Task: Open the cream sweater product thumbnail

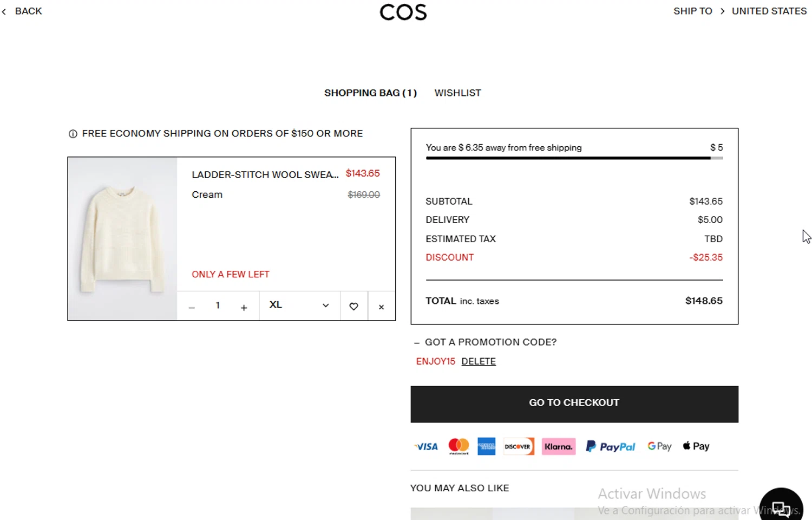Action: click(x=122, y=239)
